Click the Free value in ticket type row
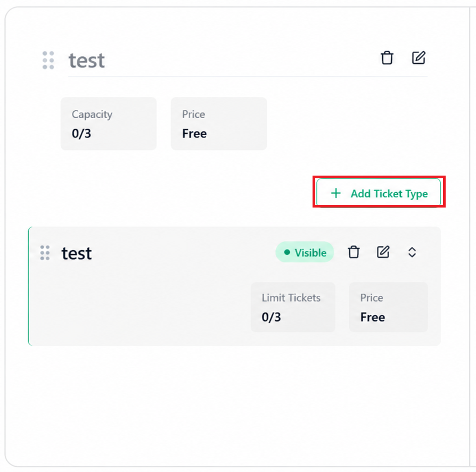The width and height of the screenshot is (476, 472). [x=373, y=317]
